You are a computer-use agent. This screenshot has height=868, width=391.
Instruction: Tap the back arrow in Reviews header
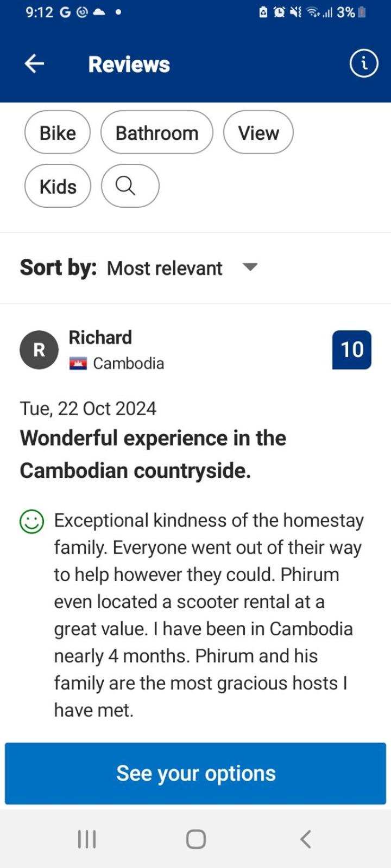[34, 64]
